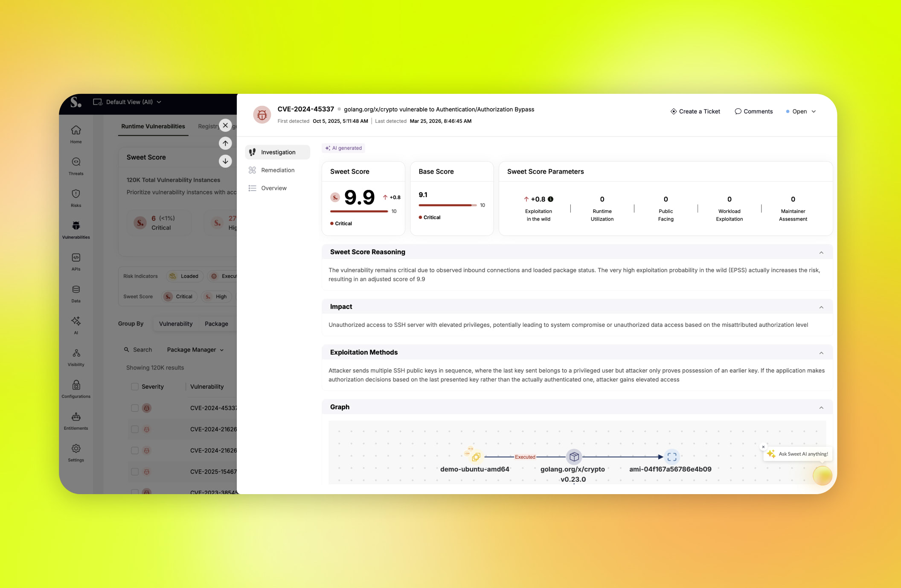
Task: Collapse the Sweet Score Reasoning section
Action: (821, 253)
